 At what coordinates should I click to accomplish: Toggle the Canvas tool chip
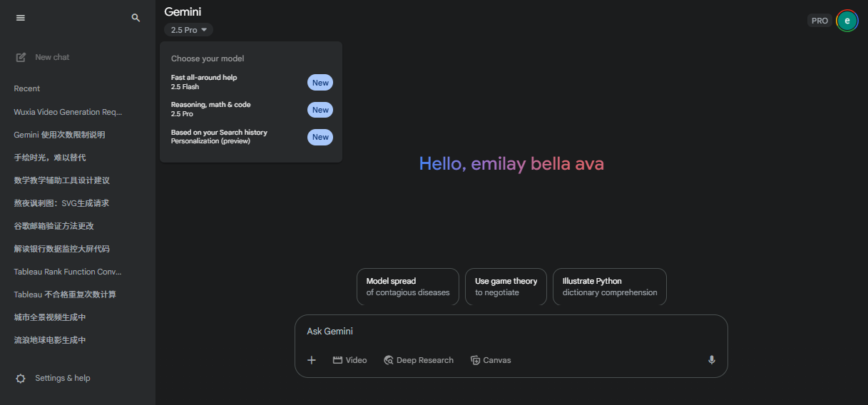491,360
